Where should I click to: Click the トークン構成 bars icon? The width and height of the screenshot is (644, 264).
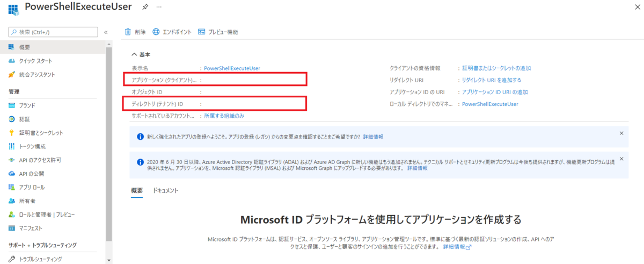tap(12, 146)
